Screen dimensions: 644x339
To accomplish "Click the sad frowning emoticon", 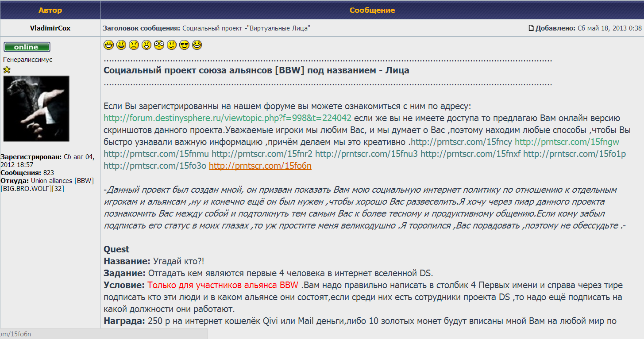I will (x=134, y=45).
